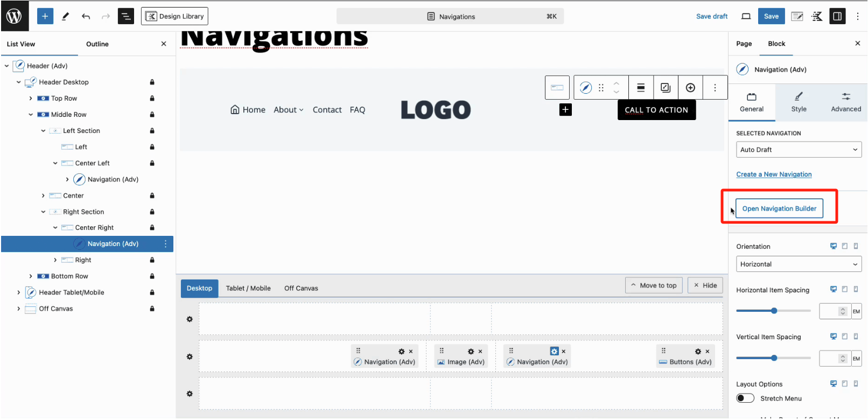This screenshot has width=868, height=420.
Task: Toggle the settings sidebar panel icon
Action: point(837,16)
